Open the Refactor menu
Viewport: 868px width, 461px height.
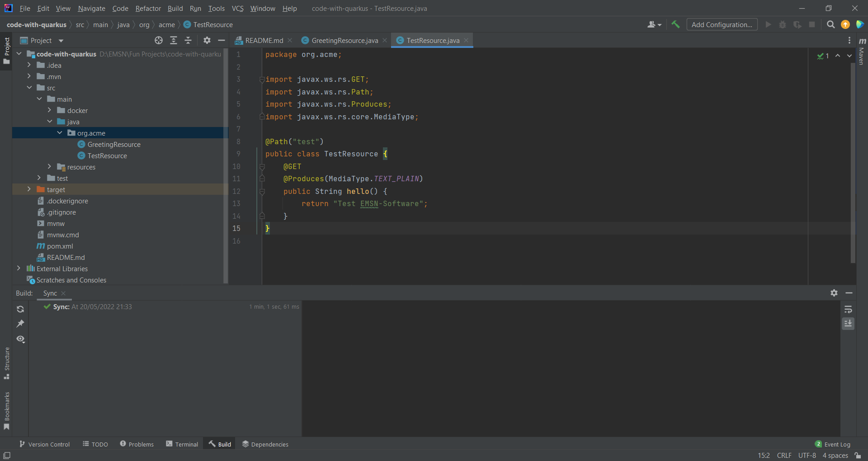[148, 8]
